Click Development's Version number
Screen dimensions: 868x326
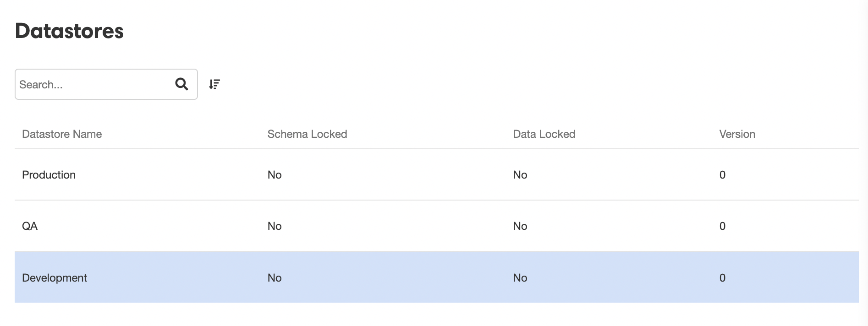[722, 278]
